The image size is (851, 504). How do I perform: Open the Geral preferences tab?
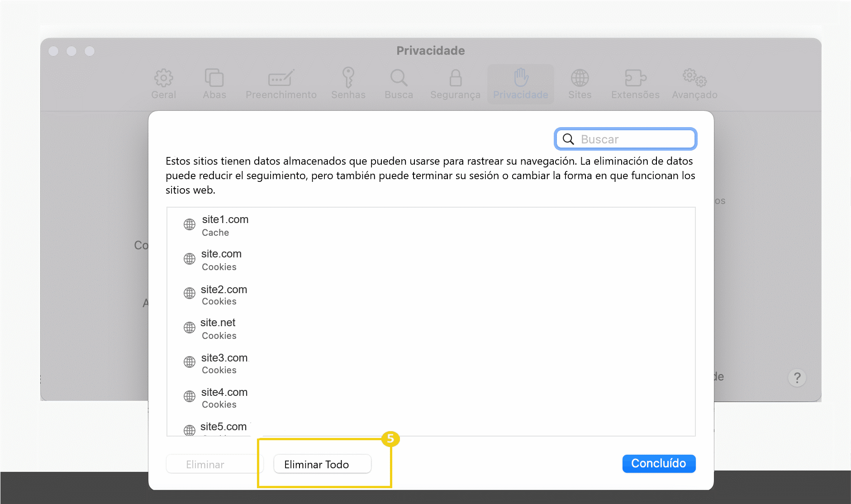163,84
